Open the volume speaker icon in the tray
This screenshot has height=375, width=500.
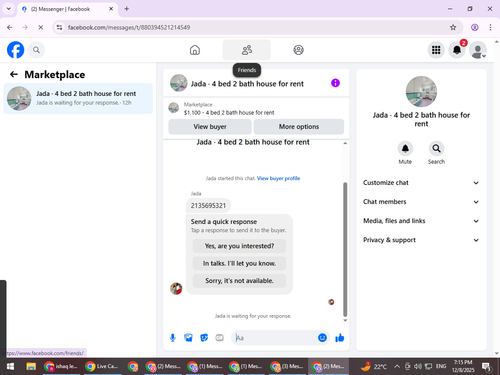pyautogui.click(x=418, y=367)
